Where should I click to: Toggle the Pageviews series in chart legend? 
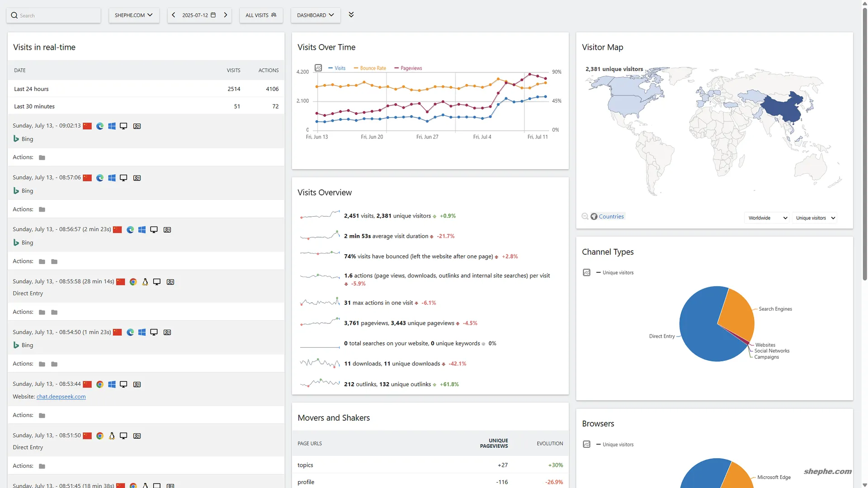(x=408, y=68)
